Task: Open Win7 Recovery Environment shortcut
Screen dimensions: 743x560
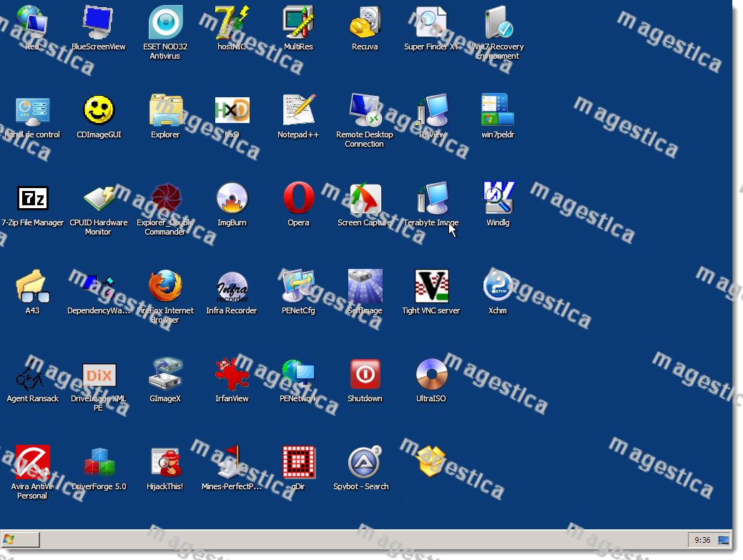Action: 498,23
